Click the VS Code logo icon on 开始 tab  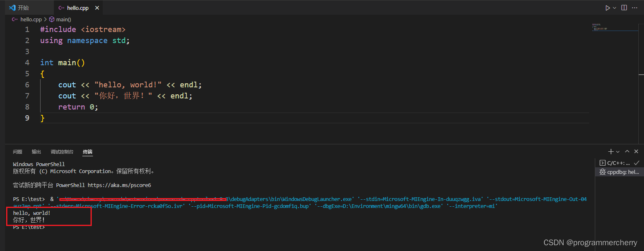(12, 8)
